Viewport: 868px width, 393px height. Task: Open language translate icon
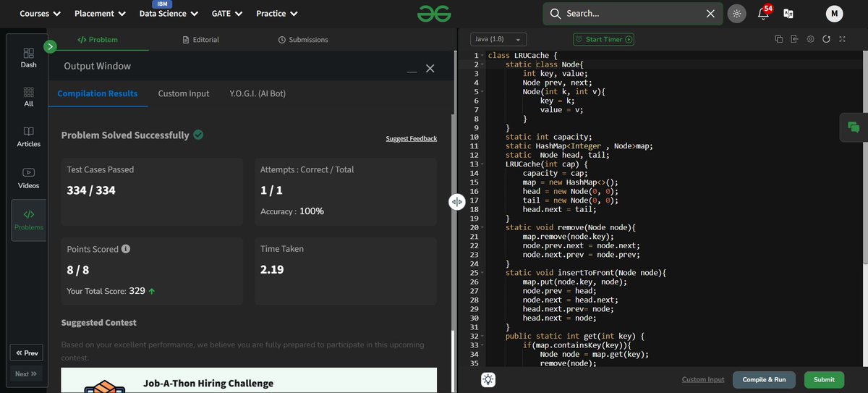(788, 13)
